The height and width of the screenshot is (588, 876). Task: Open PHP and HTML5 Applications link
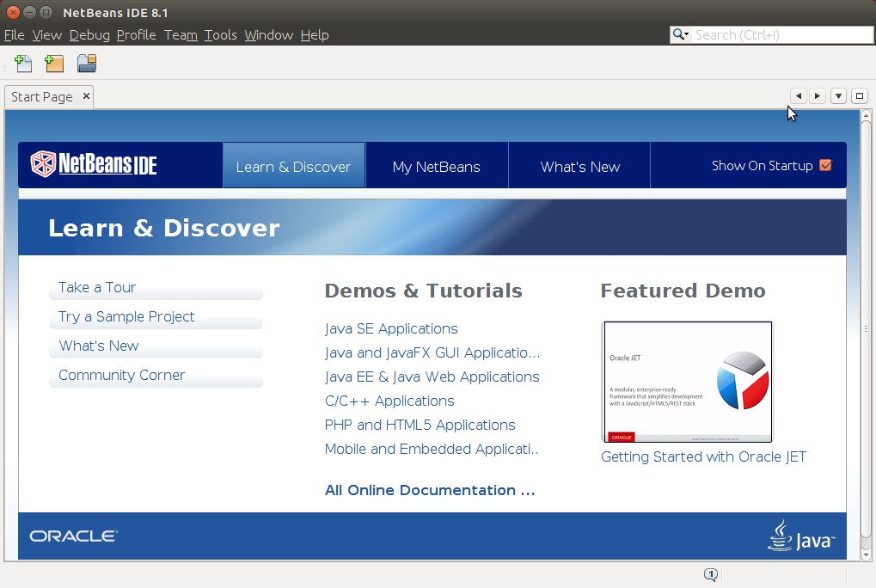click(x=420, y=425)
